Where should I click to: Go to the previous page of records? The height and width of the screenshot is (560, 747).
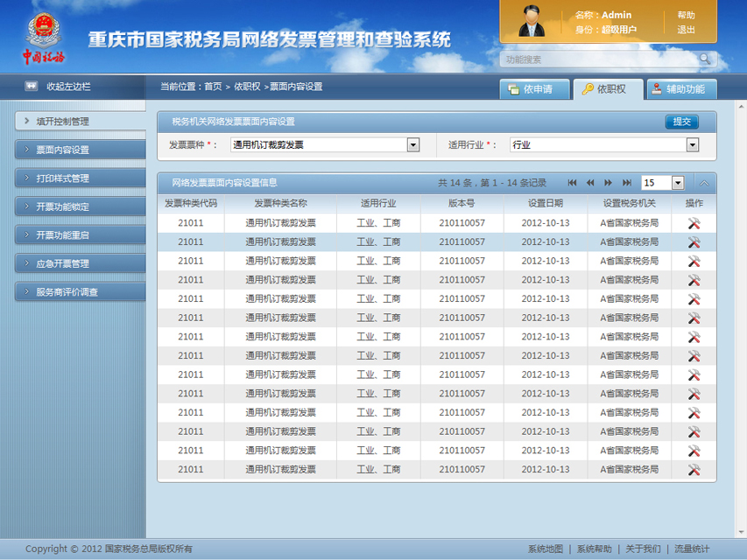pyautogui.click(x=590, y=183)
